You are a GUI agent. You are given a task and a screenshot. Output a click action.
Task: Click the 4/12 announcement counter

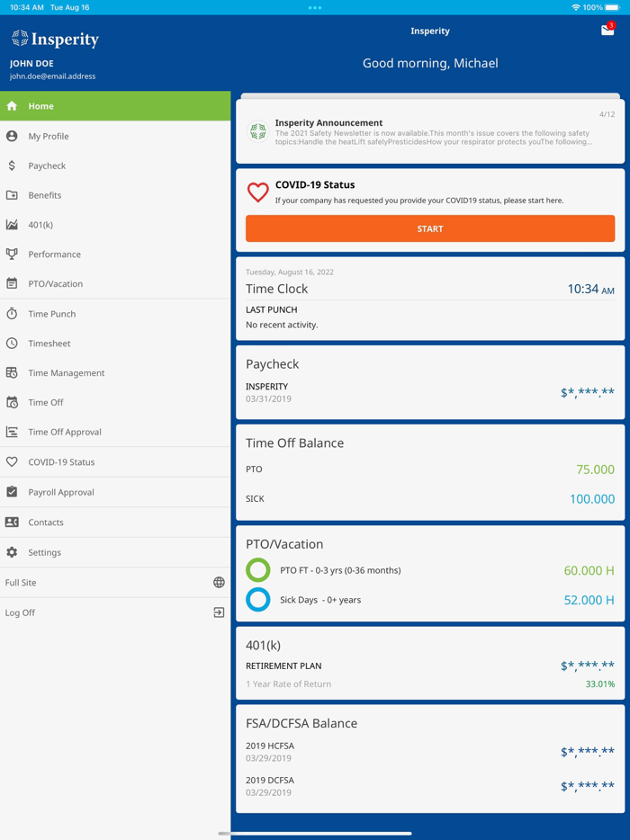click(607, 114)
